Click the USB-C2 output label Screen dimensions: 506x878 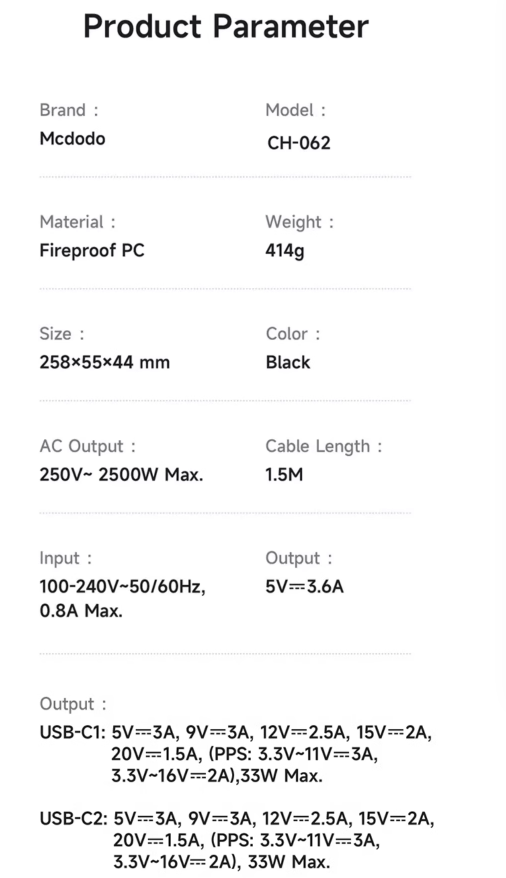coord(74,819)
